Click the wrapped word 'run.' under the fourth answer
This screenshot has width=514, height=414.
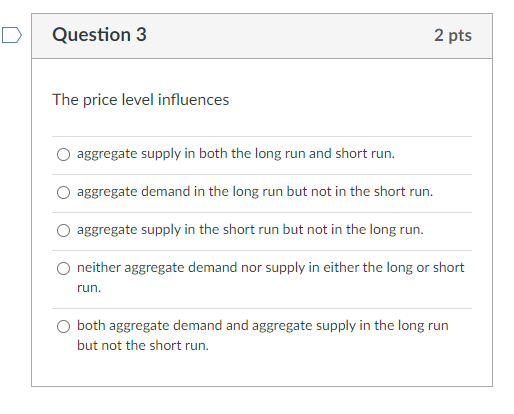[89, 288]
